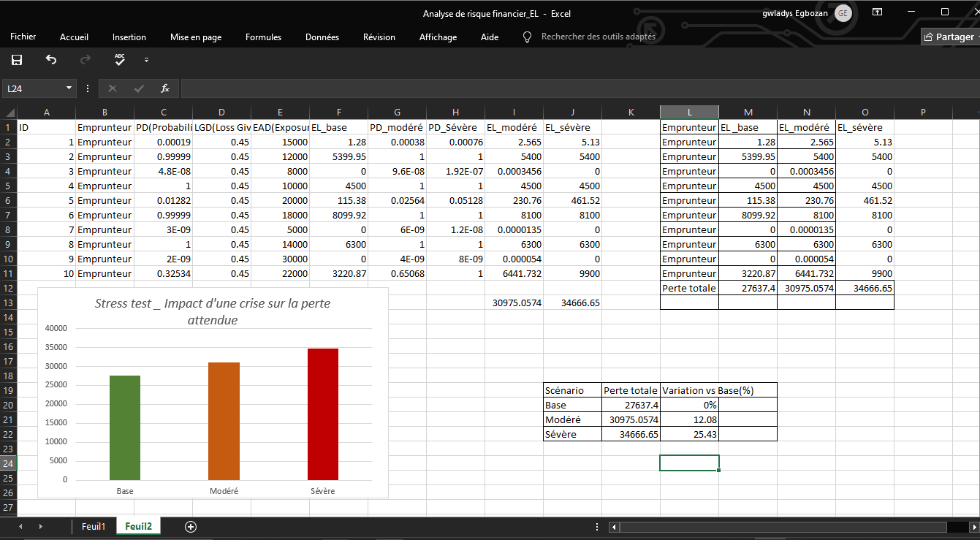The height and width of the screenshot is (540, 980).
Task: Open the Données ribbon tab
Action: pos(322,37)
